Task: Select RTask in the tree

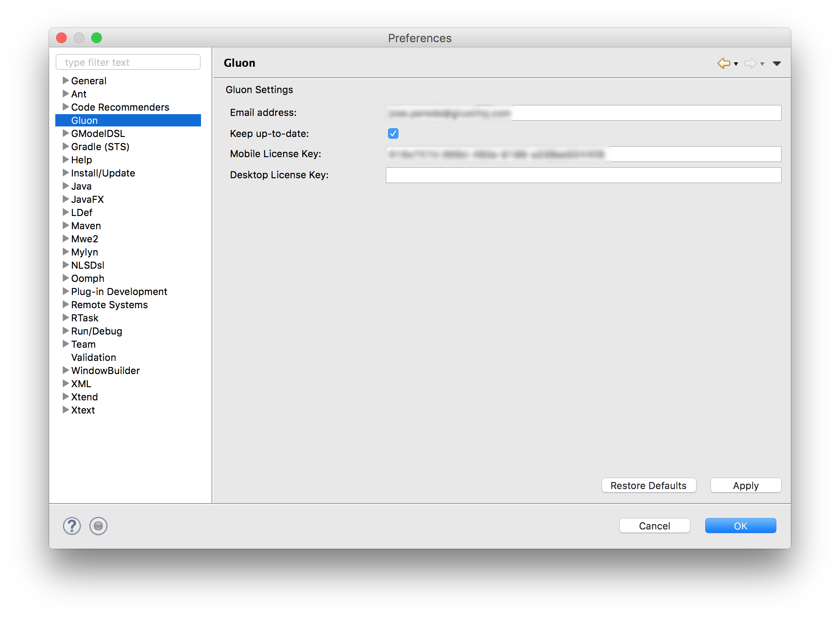Action: (85, 318)
